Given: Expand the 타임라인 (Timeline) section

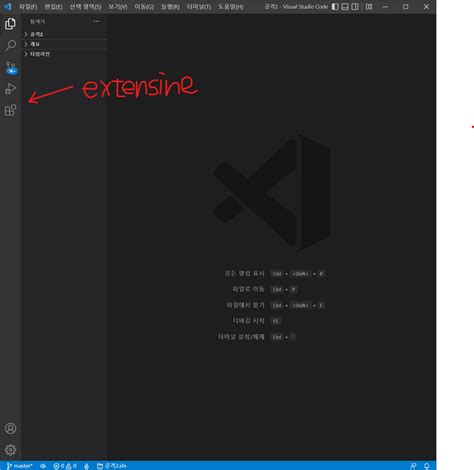Looking at the screenshot, I should [x=65, y=54].
